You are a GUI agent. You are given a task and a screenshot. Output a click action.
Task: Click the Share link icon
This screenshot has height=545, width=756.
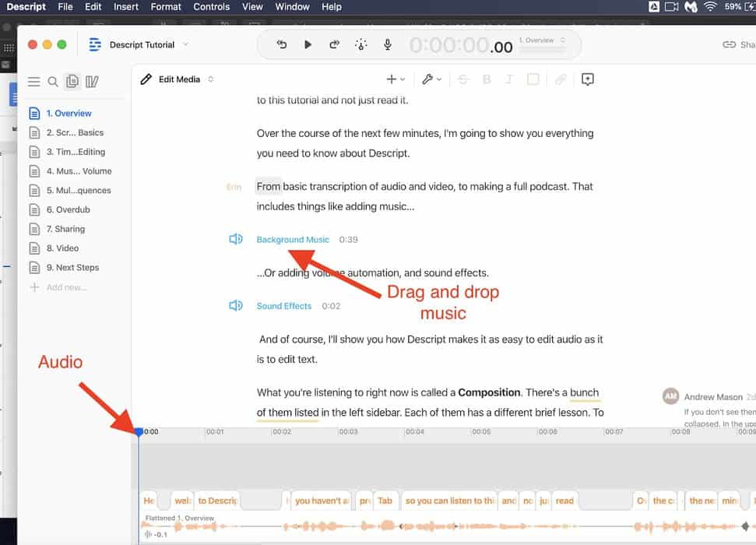729,44
